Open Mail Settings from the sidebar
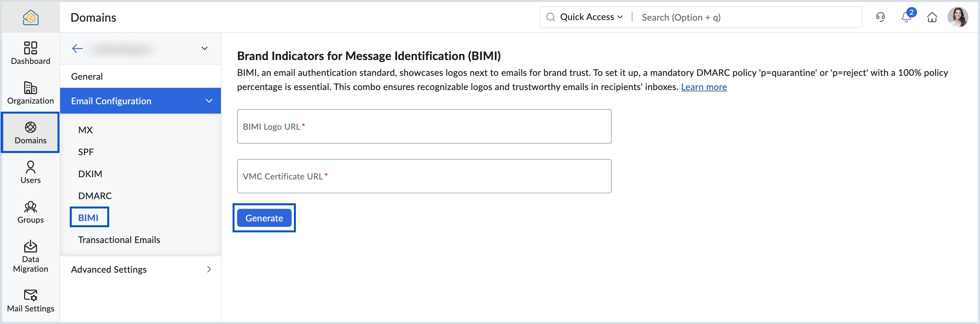 pyautogui.click(x=30, y=301)
